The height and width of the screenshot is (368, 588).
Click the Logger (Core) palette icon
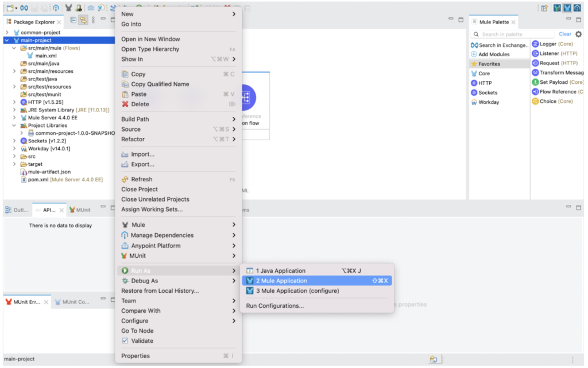pyautogui.click(x=535, y=44)
